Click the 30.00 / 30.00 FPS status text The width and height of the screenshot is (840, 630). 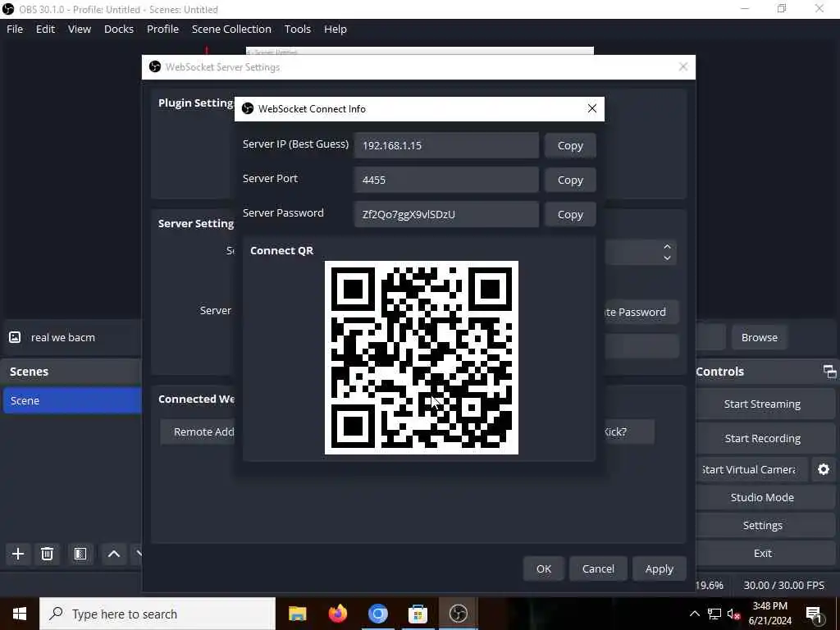(783, 586)
